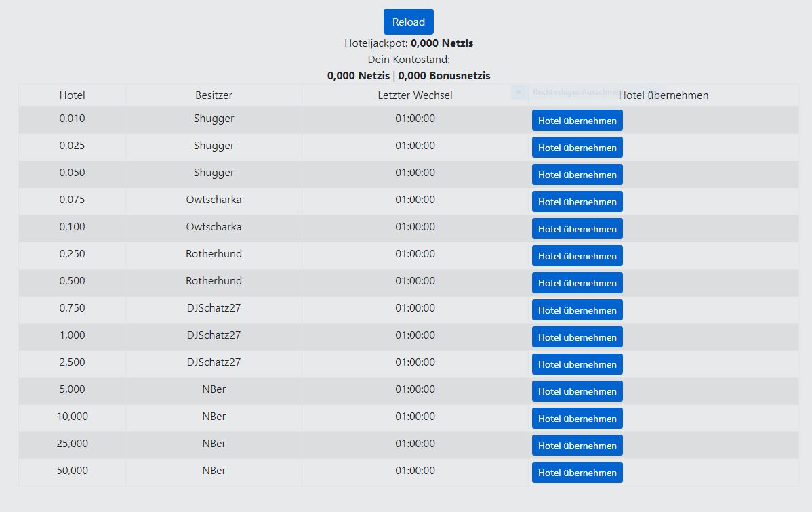Select the hotel value 0,750
Image resolution: width=812 pixels, height=512 pixels.
tap(72, 308)
